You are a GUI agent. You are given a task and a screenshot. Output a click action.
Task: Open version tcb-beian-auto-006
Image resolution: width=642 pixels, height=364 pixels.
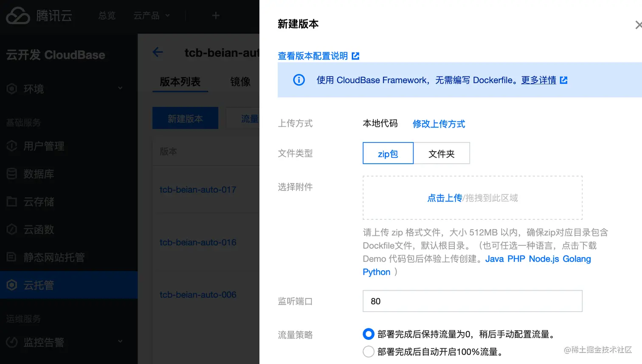(198, 294)
